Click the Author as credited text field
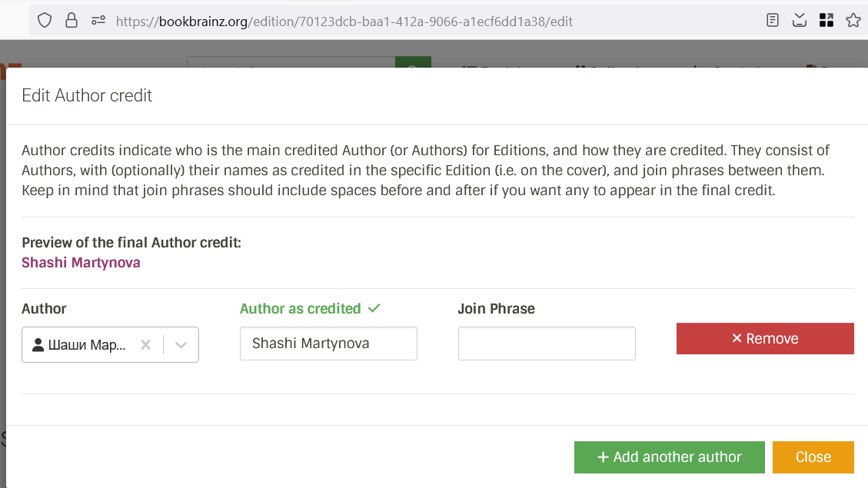Image resolution: width=868 pixels, height=488 pixels. pos(328,344)
